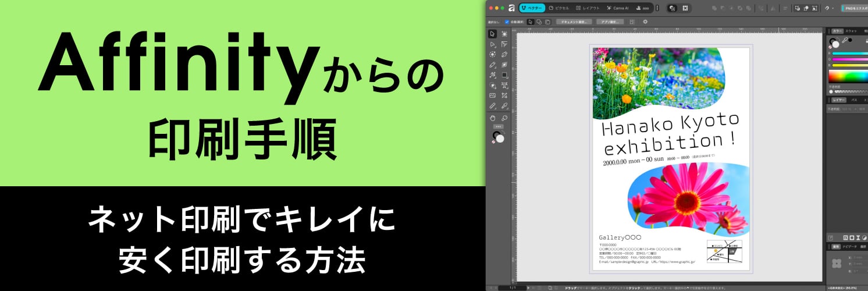This screenshot has height=291, width=868.
Task: Select the Move tool in the toolbox
Action: 493,34
